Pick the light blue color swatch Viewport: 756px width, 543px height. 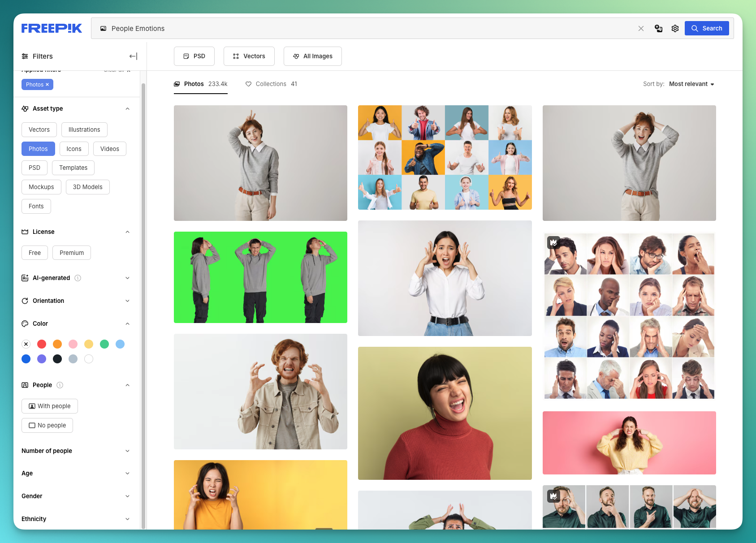click(x=120, y=344)
